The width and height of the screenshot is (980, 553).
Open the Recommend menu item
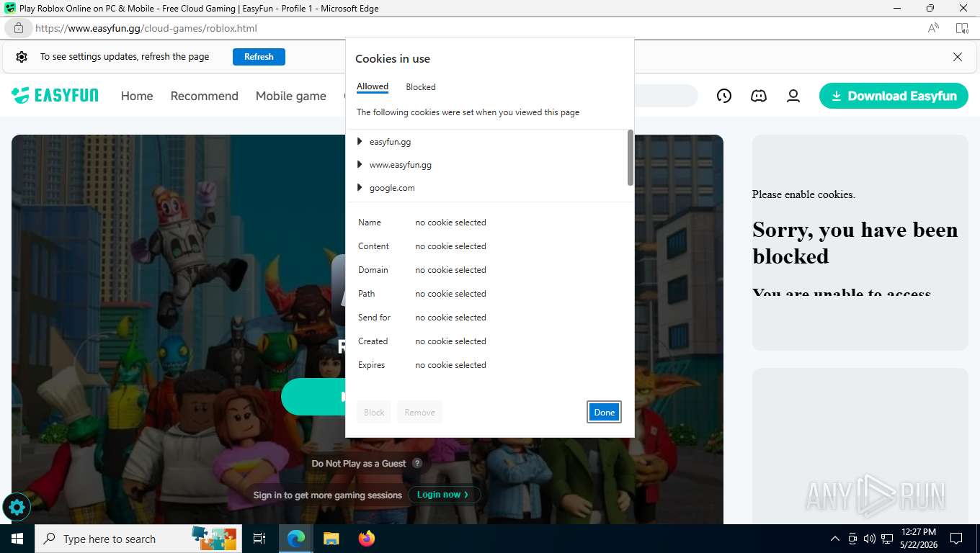point(205,96)
